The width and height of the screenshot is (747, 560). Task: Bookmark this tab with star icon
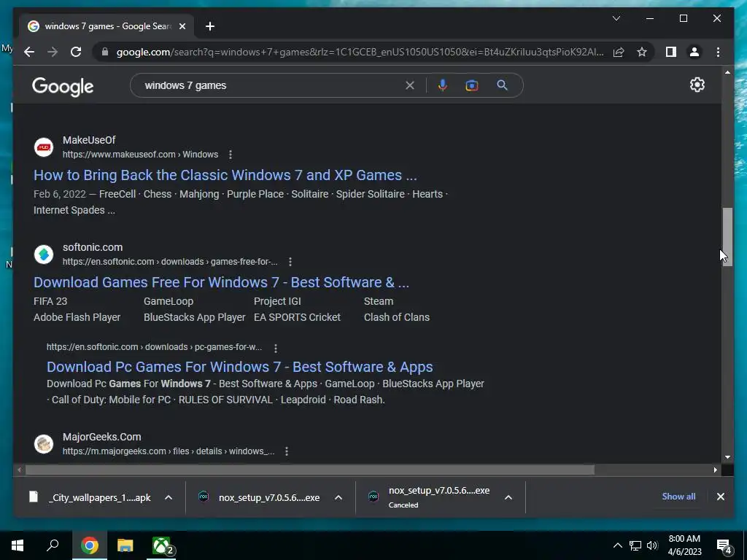[x=642, y=52]
